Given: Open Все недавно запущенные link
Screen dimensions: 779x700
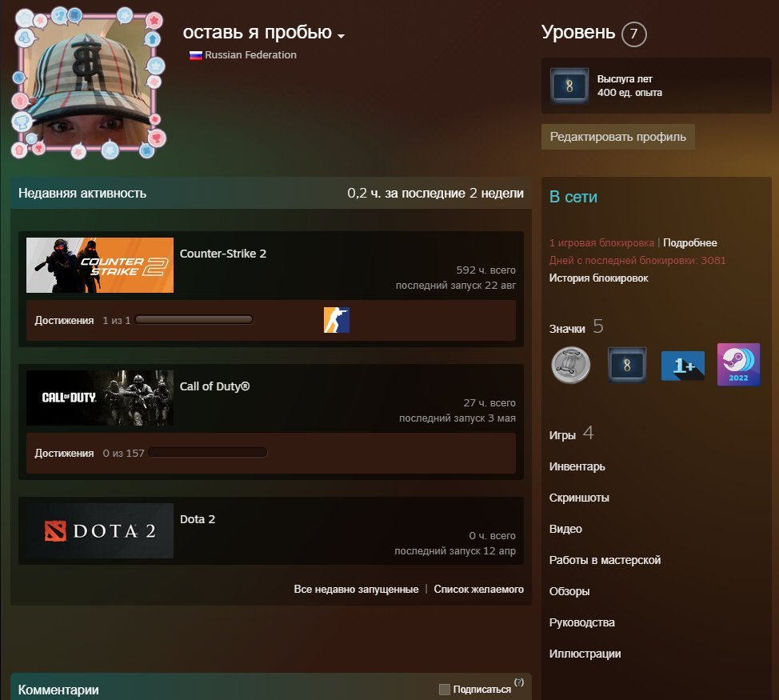Looking at the screenshot, I should pos(356,590).
